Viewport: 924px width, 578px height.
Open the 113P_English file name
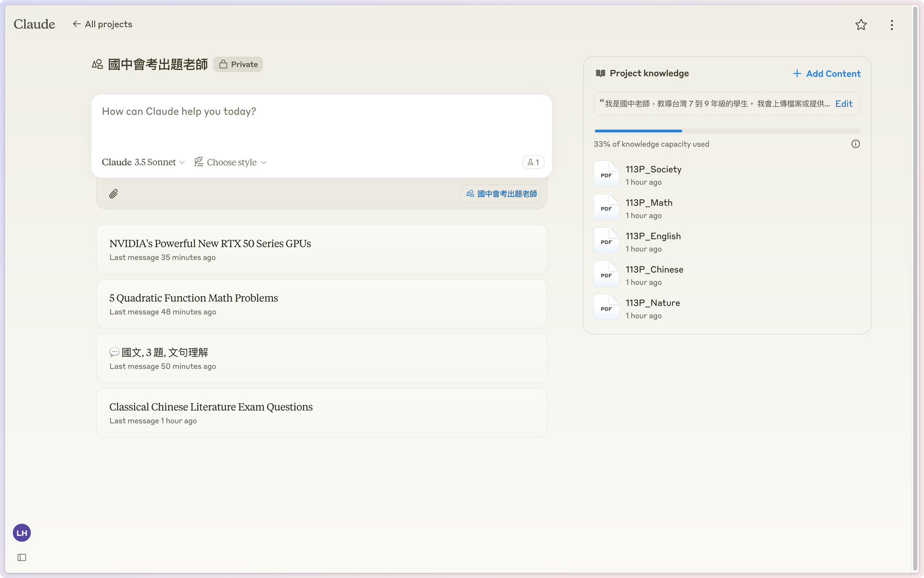[x=653, y=236]
